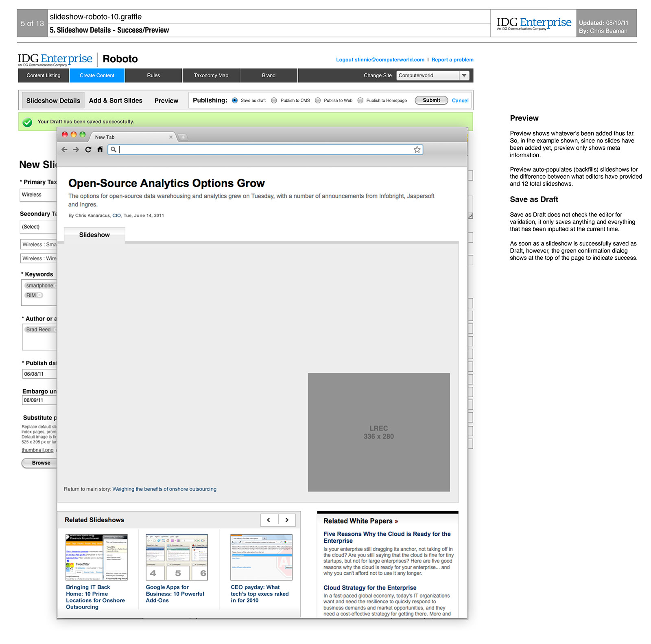Open thumbnail.png file link

point(37,450)
